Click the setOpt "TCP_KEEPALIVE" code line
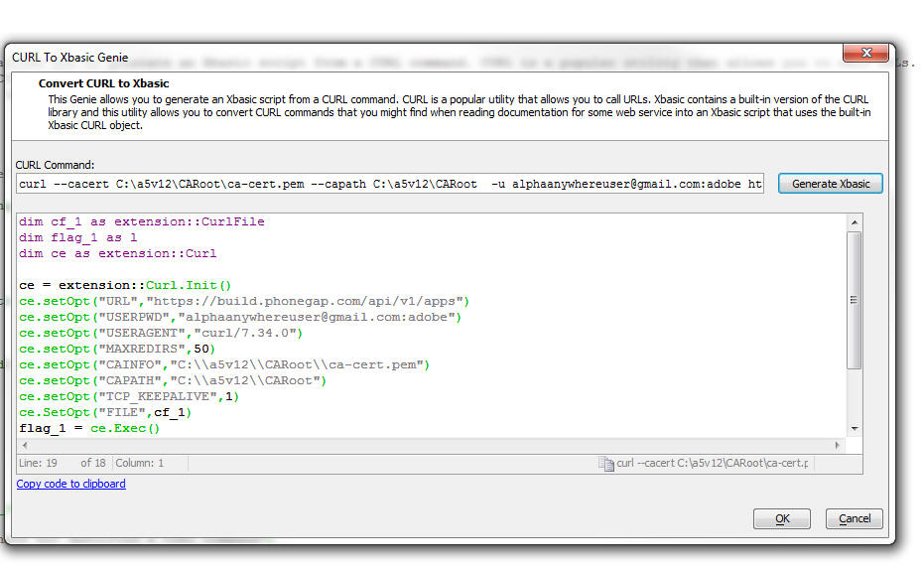The width and height of the screenshot is (924, 571). pos(128,397)
